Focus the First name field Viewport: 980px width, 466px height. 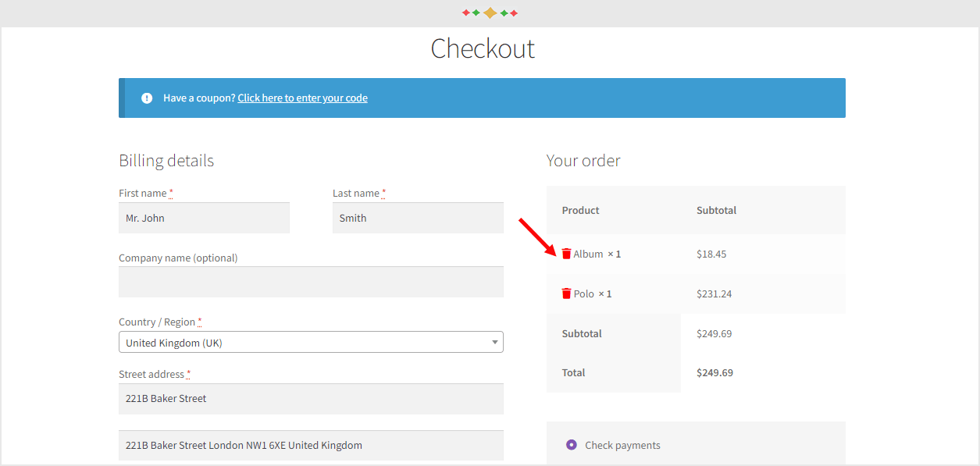point(204,219)
